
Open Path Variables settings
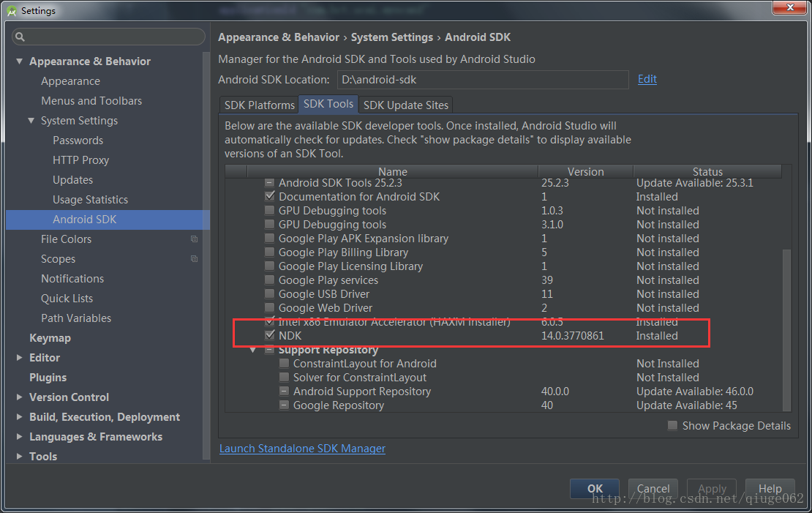click(x=76, y=318)
